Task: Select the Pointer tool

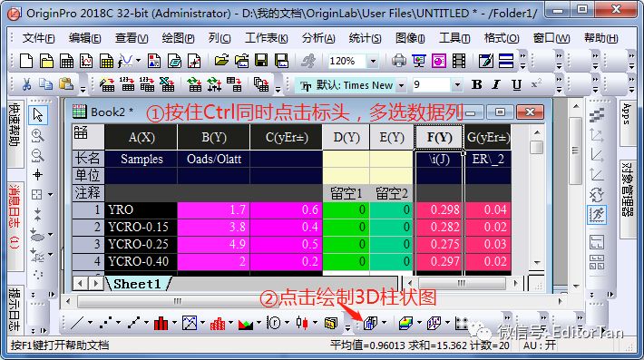Action: (x=38, y=115)
